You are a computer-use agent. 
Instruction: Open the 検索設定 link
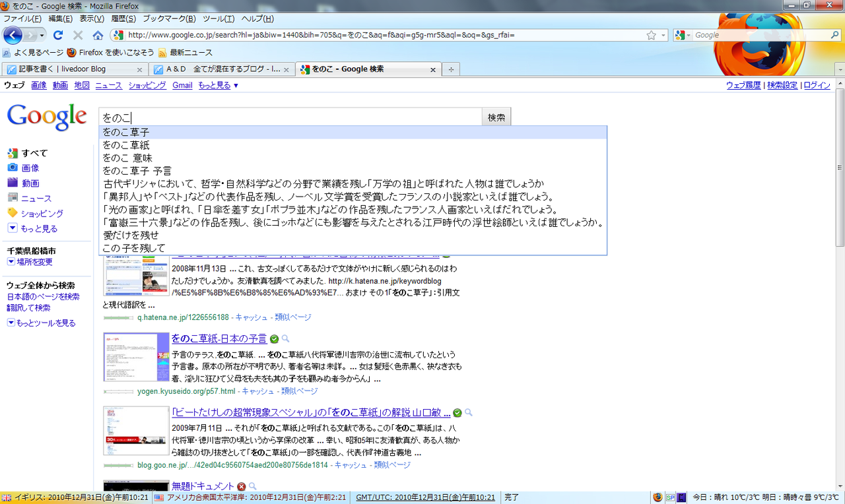pos(782,85)
